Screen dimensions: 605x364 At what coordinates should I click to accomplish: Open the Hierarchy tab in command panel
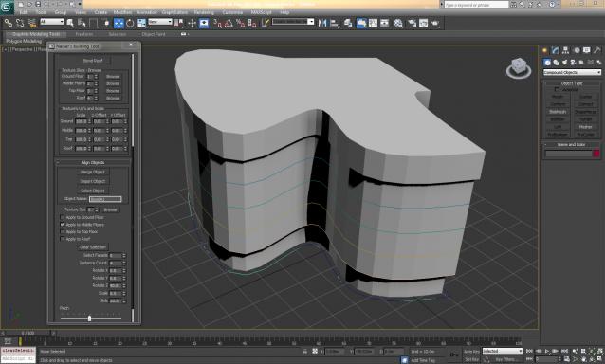tap(565, 50)
